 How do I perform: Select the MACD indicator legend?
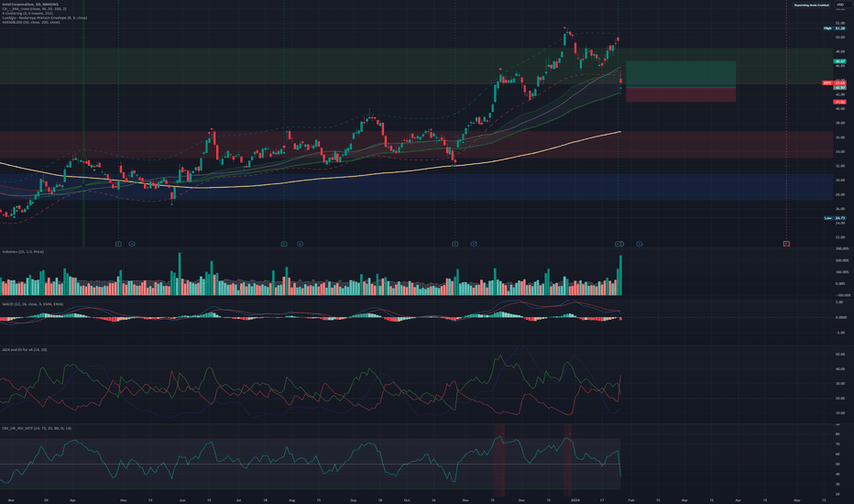tap(33, 304)
